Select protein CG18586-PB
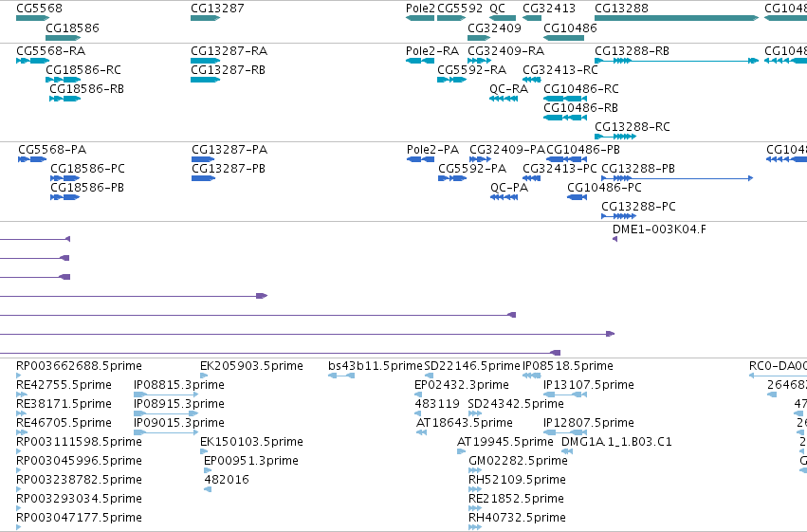 tap(87, 188)
